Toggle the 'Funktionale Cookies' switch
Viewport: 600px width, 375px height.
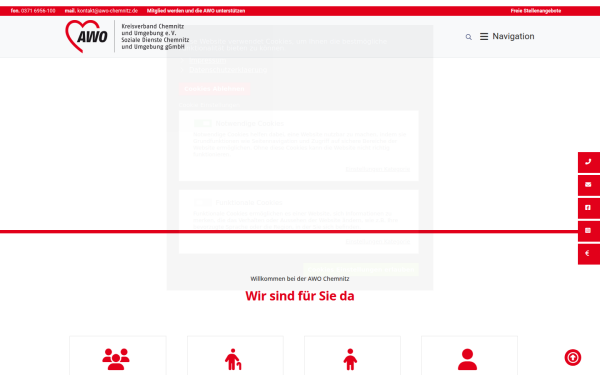click(203, 202)
